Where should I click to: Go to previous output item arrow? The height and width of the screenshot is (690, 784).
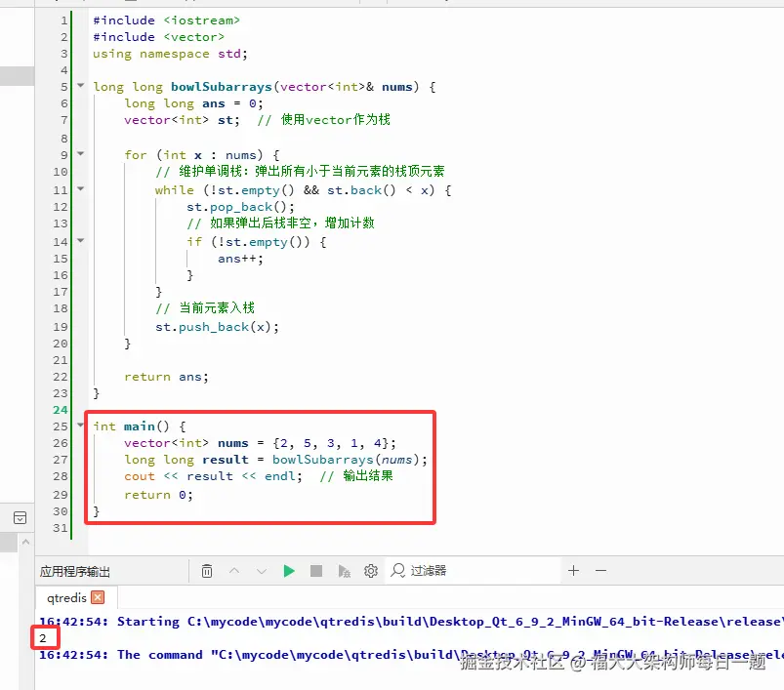[234, 571]
